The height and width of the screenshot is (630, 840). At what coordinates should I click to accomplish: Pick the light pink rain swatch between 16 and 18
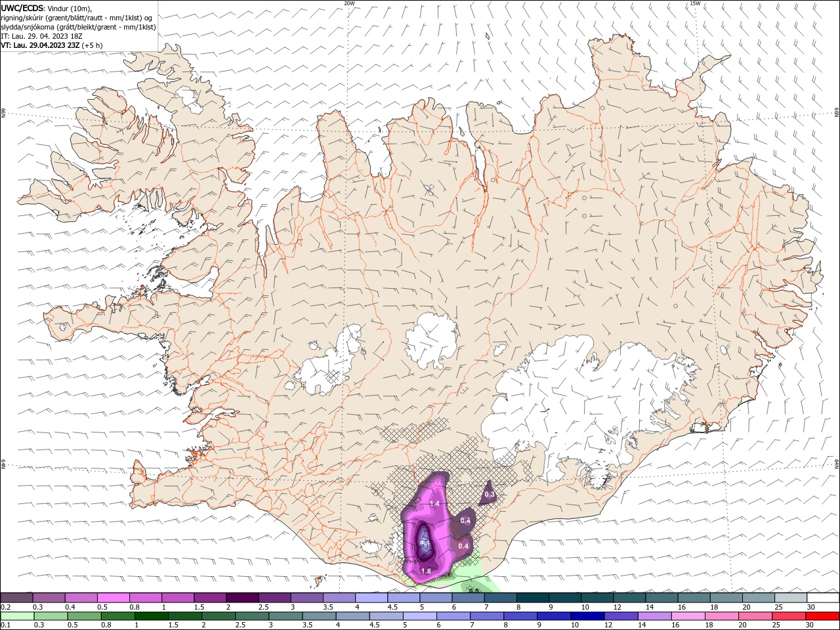(x=688, y=616)
